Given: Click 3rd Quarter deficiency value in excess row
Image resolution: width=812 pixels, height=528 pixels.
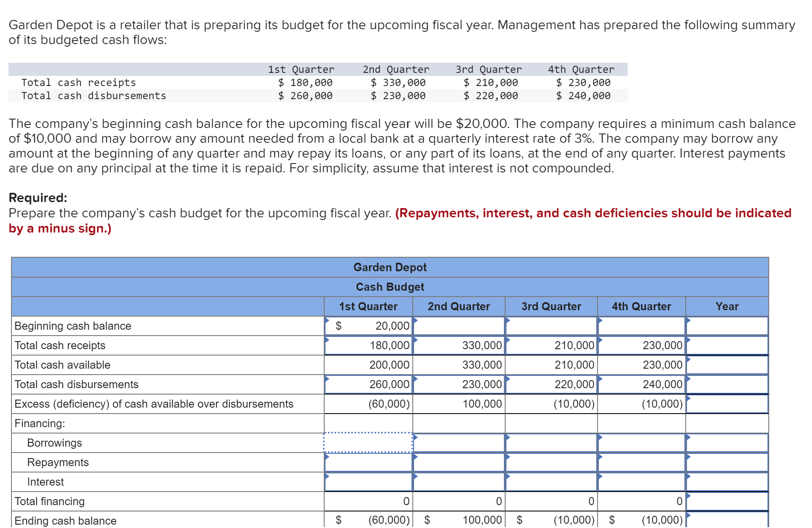Looking at the screenshot, I should point(574,404).
